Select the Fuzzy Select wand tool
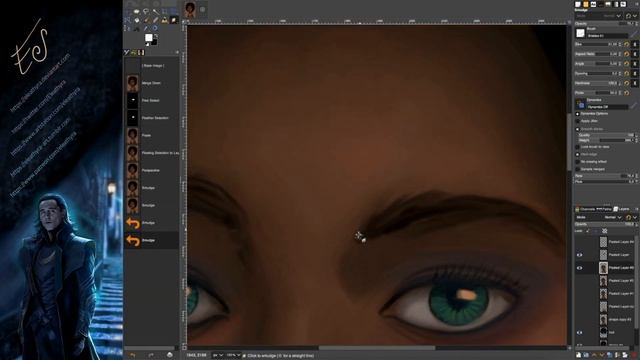Screen dimensions: 640x360 (156, 11)
